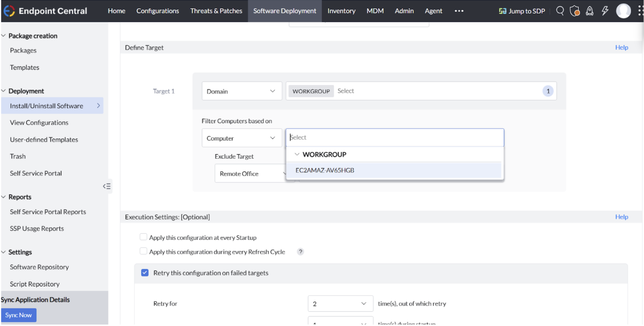
Task: Click the rocket icon in top bar
Action: 590,11
